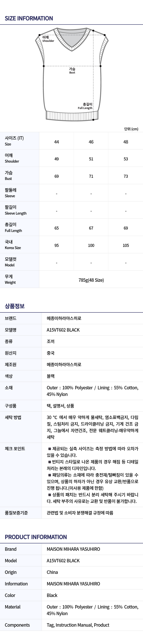Select the size 48 column header
This screenshot has height=644, width=143.
pos(126,142)
